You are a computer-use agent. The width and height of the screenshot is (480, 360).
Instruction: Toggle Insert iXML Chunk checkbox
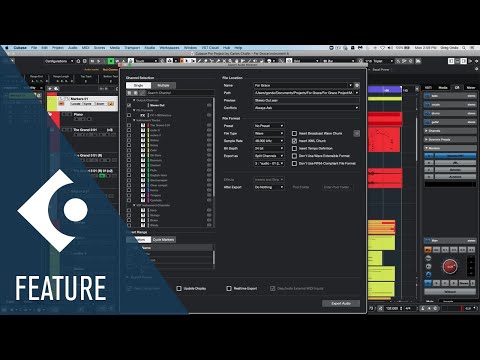(x=294, y=141)
